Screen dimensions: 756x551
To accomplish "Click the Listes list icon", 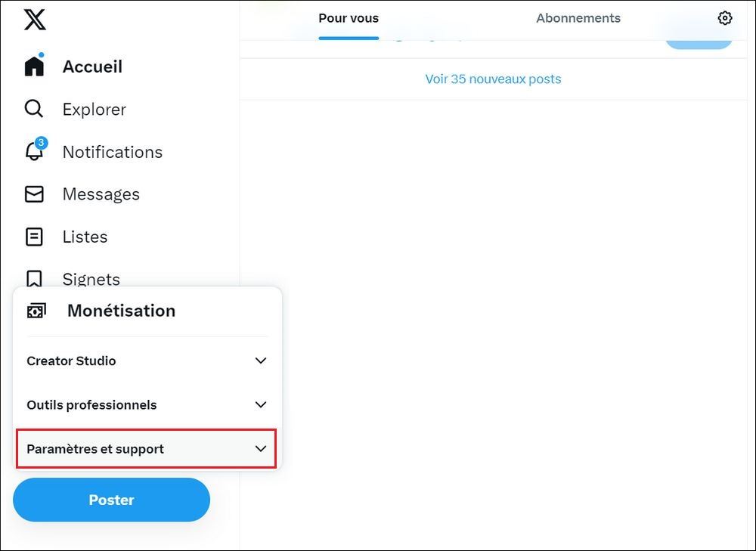I will 34,237.
